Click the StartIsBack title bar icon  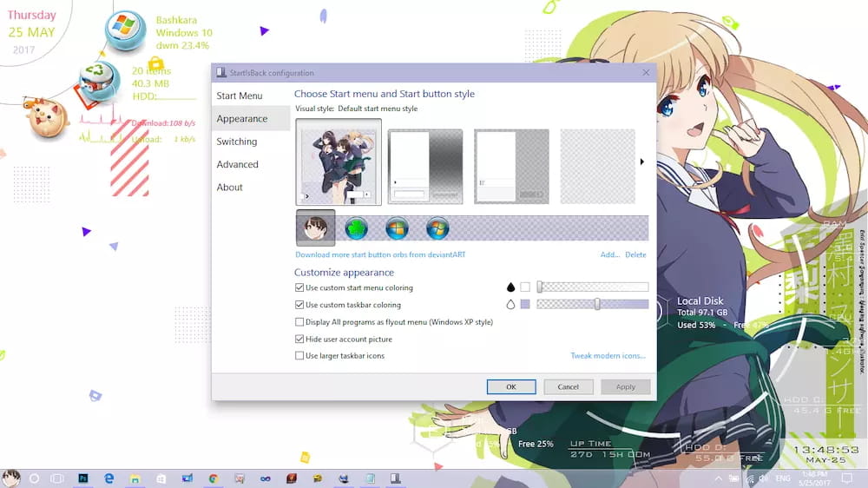pyautogui.click(x=221, y=73)
